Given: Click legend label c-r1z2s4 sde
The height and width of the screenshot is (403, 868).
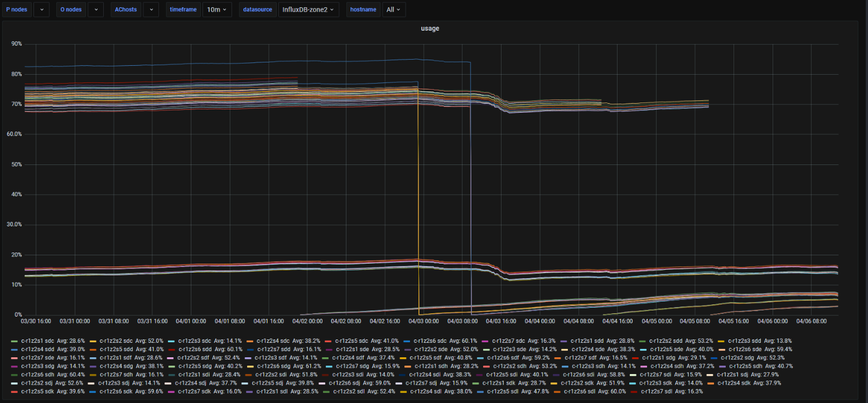Looking at the screenshot, I should 587,349.
